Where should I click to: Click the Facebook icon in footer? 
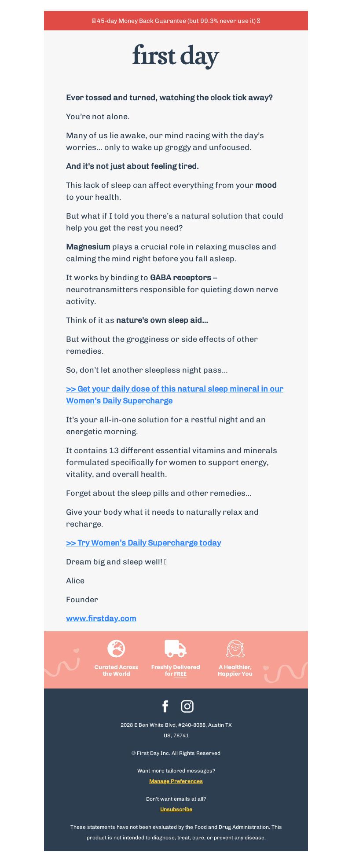pyautogui.click(x=165, y=706)
